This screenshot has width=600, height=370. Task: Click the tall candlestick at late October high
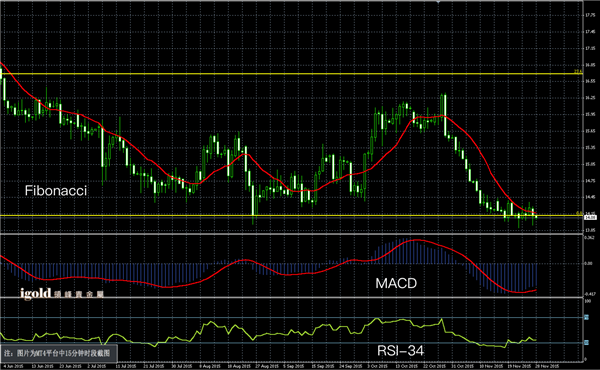[445, 114]
